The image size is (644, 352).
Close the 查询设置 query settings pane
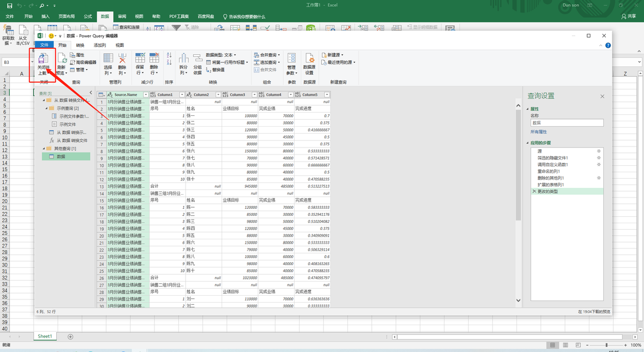[602, 96]
